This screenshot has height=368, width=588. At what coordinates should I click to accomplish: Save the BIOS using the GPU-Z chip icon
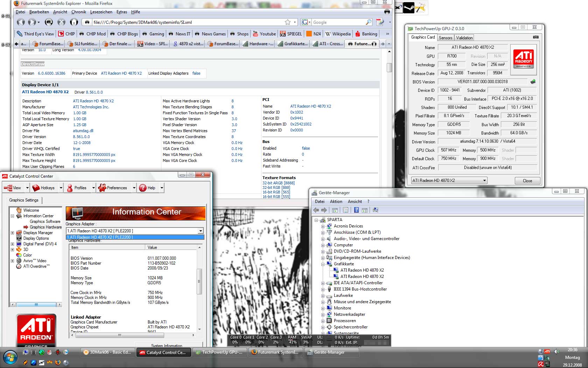533,82
